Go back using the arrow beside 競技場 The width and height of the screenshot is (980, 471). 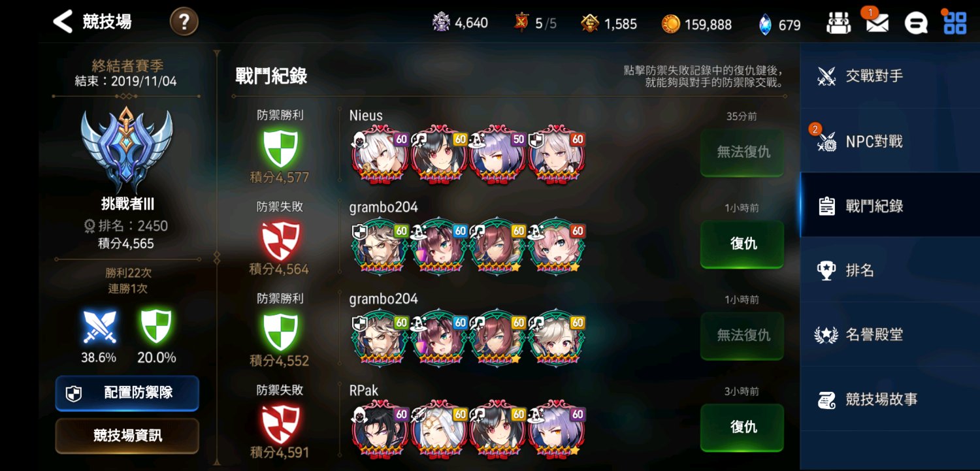pyautogui.click(x=62, y=22)
